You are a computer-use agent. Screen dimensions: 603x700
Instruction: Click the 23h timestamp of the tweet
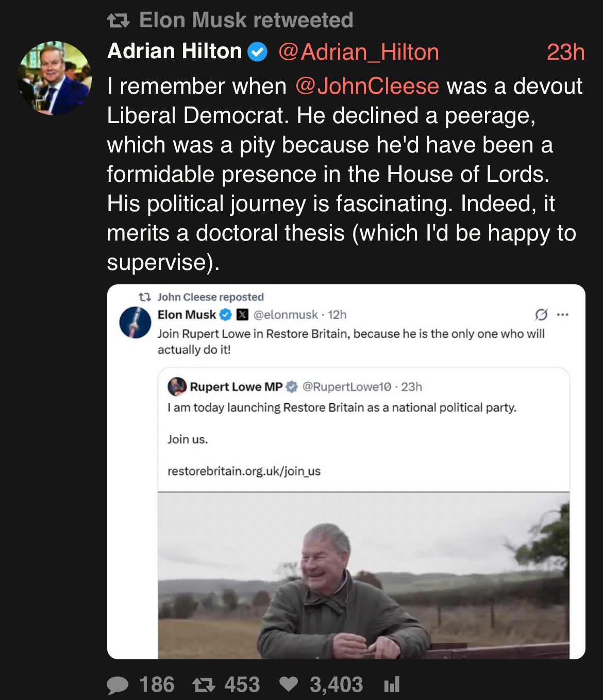565,52
